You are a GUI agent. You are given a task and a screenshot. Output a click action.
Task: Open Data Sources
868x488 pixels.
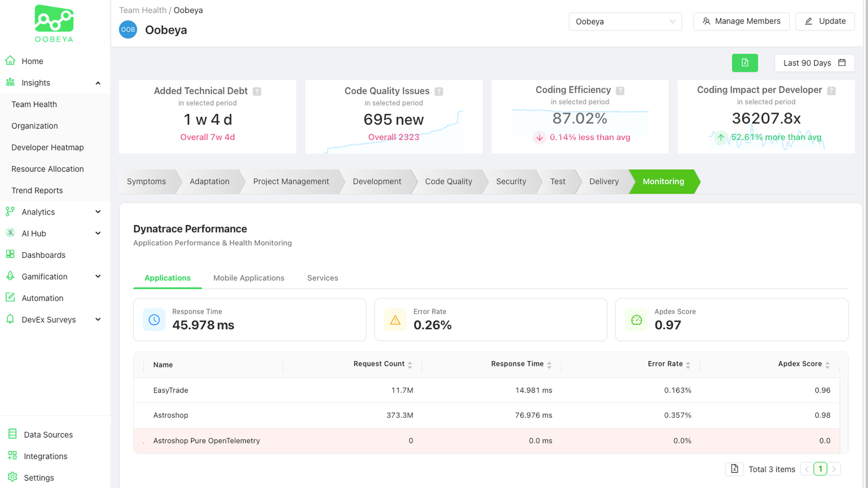pyautogui.click(x=48, y=435)
